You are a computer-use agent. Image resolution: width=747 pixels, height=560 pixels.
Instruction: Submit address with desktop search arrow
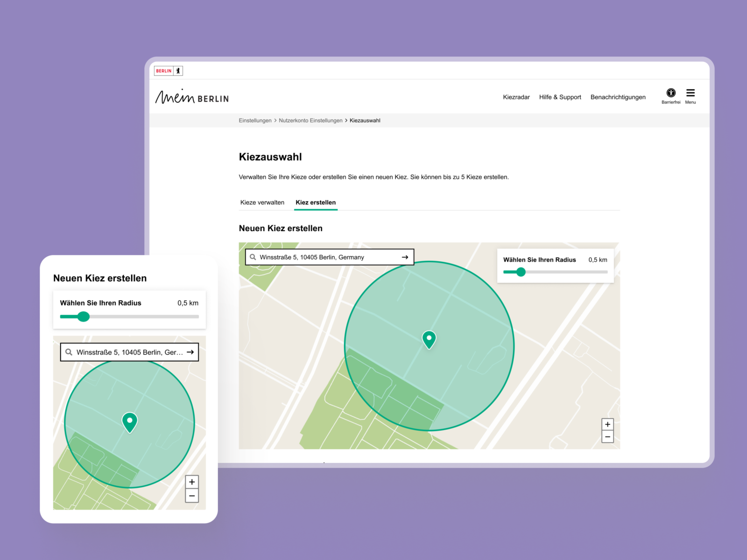click(x=405, y=257)
